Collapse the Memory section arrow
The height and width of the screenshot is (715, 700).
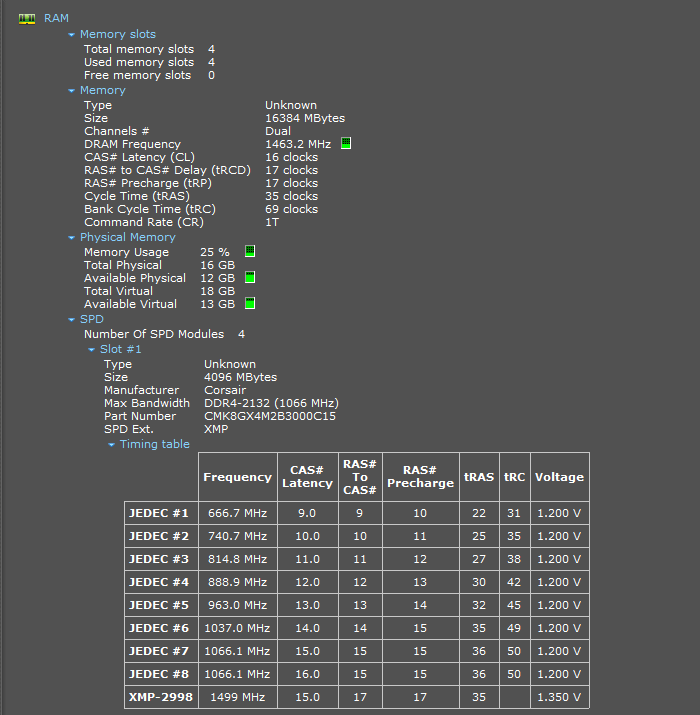click(x=71, y=91)
